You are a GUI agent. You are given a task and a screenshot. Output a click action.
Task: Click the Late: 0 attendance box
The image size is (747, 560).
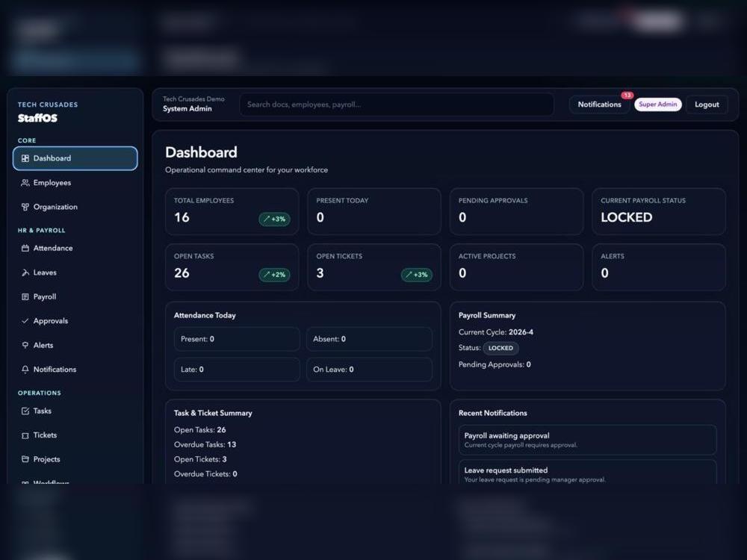pos(237,370)
